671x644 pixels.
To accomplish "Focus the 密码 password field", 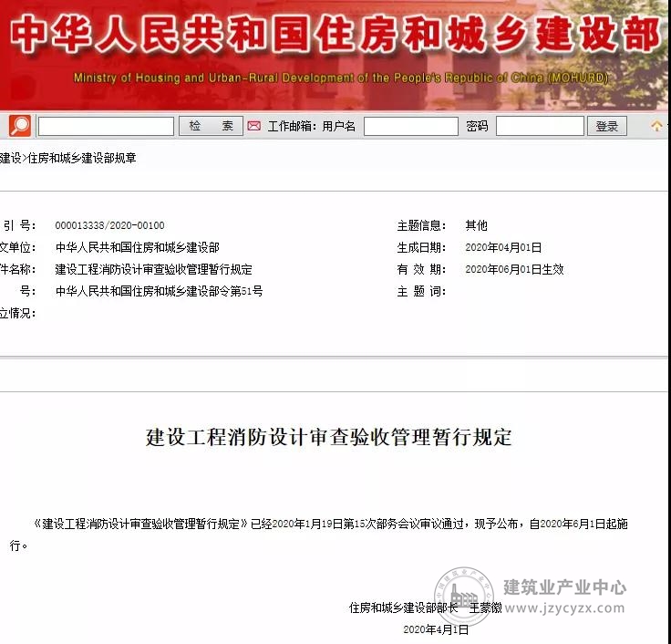I will point(540,126).
